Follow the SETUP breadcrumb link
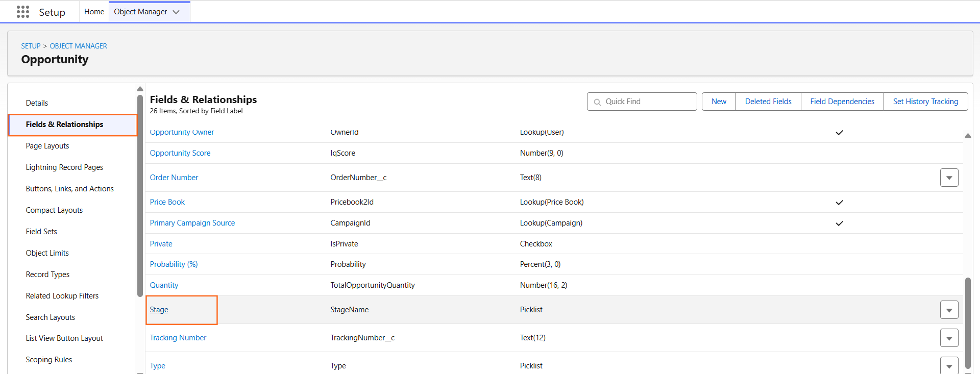Screen dimensions: 980x374 click(31, 46)
